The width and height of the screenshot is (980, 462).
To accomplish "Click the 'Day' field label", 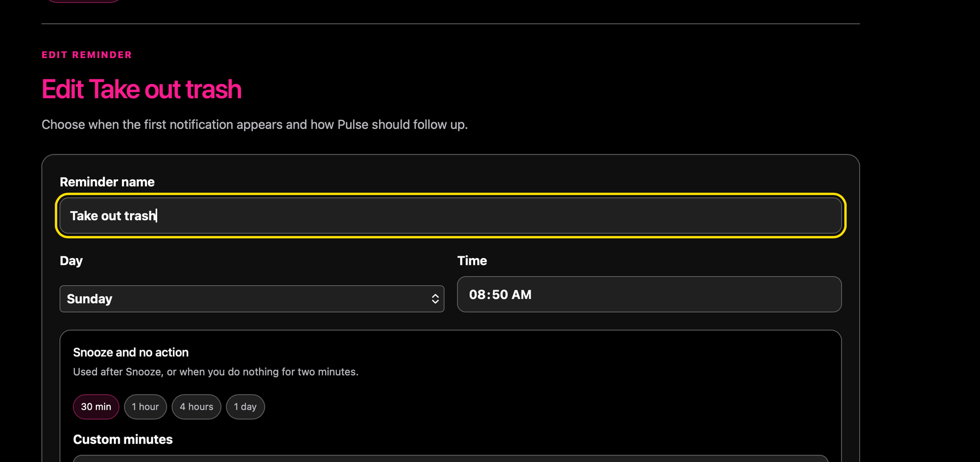I will click(71, 261).
